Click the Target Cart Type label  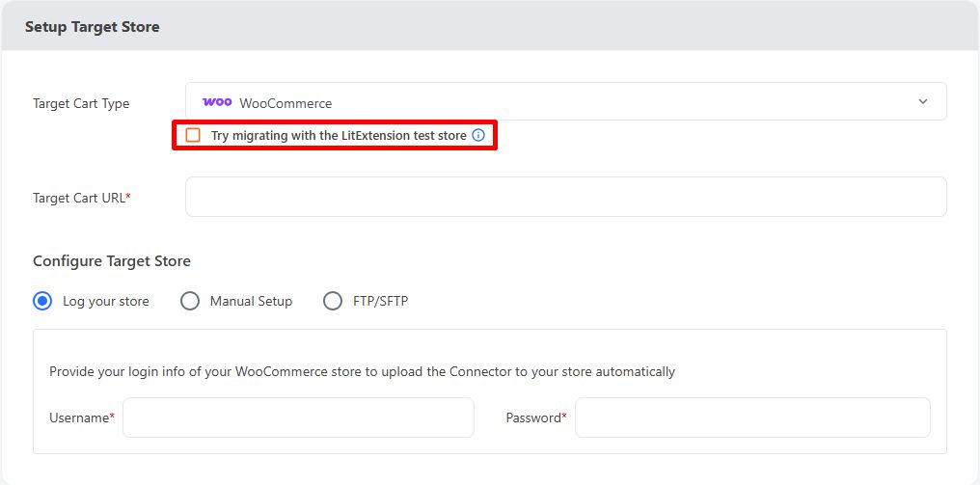coord(81,103)
